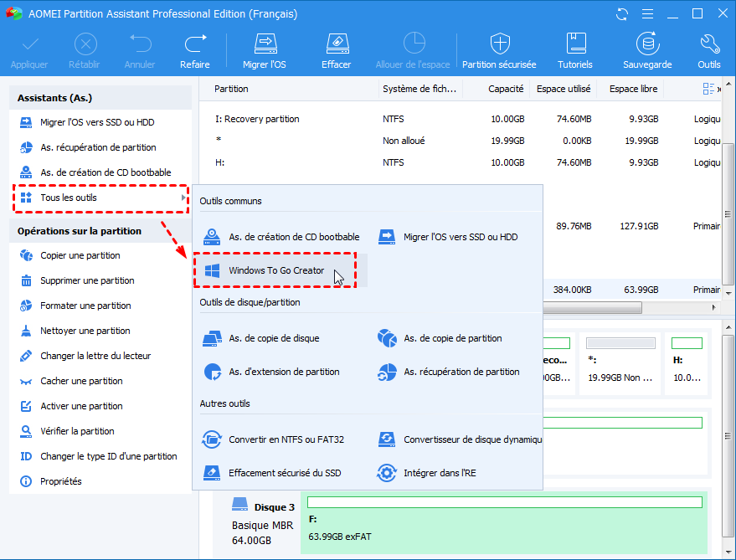Choose Migrer l'OS vers SSD ou HDD in popup
Screen dimensions: 736x560
tap(448, 237)
